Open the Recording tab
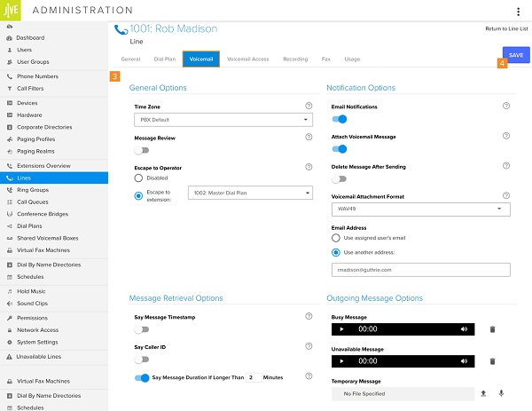 click(x=295, y=59)
